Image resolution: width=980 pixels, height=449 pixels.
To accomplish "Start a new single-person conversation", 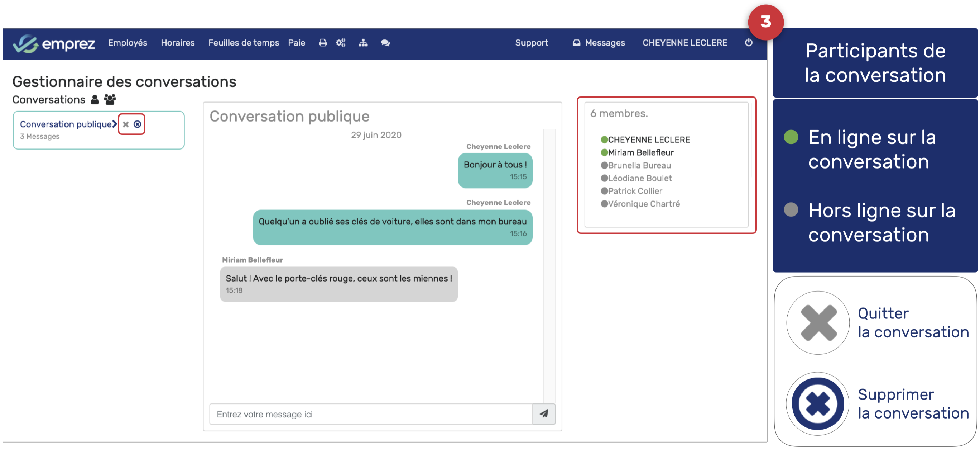I will 95,99.
